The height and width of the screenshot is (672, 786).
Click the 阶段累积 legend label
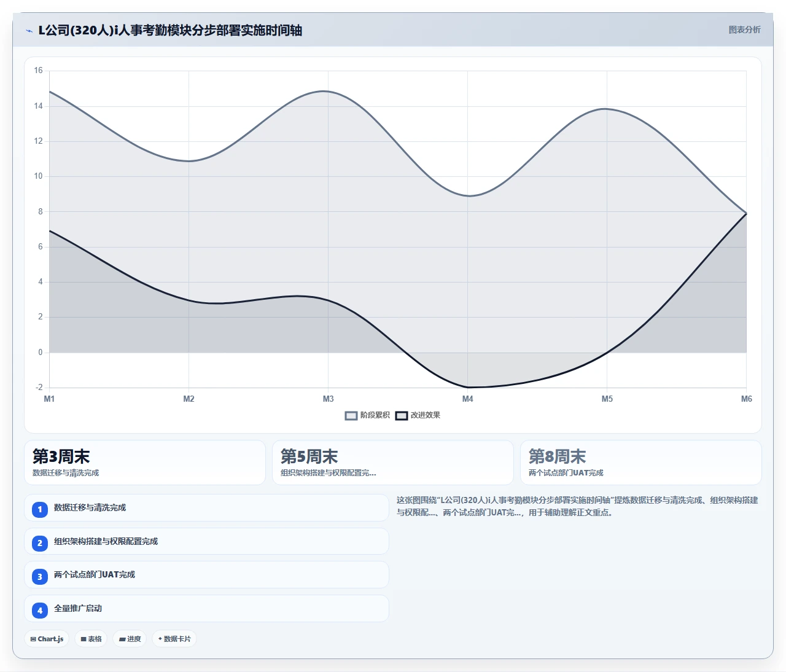[x=375, y=415]
